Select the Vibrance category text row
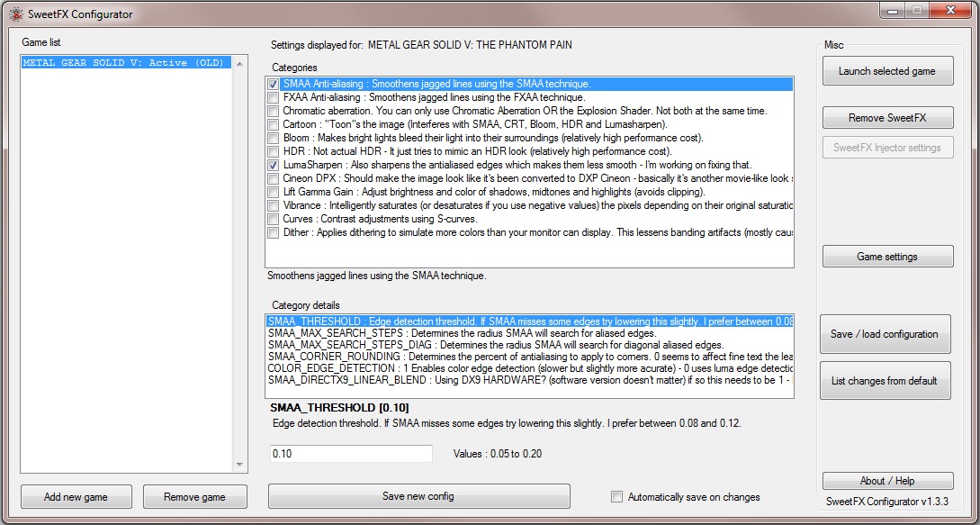Image resolution: width=980 pixels, height=525 pixels. point(537,205)
